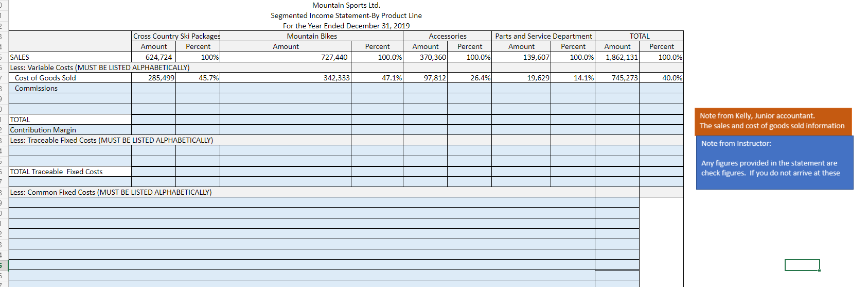Open the orange 'Note from Kelly, Junior accountant' box
Viewport: 868px width, 287px height.
[772, 121]
